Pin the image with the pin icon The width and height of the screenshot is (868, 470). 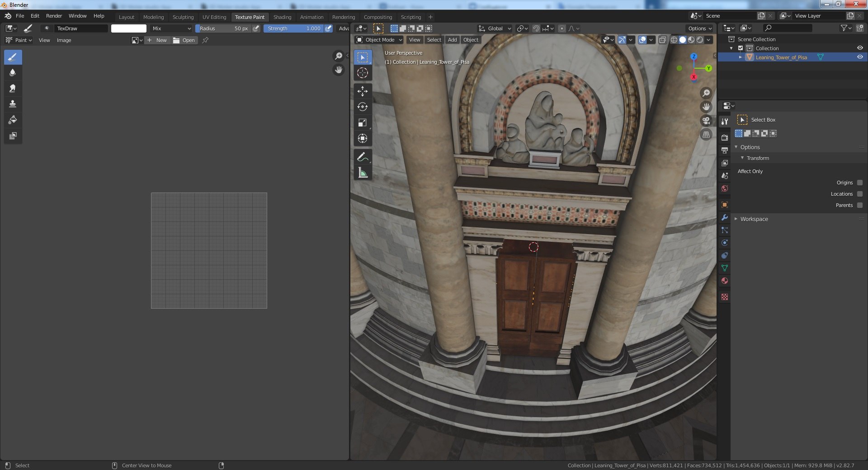point(205,40)
